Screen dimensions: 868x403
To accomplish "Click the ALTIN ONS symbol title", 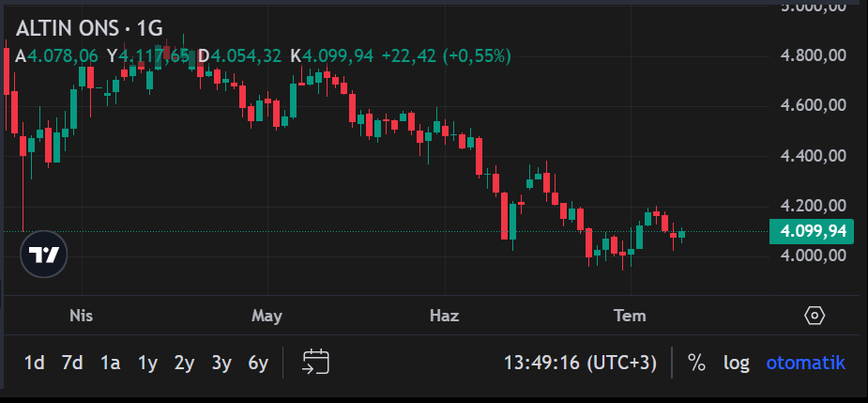I will point(67,28).
